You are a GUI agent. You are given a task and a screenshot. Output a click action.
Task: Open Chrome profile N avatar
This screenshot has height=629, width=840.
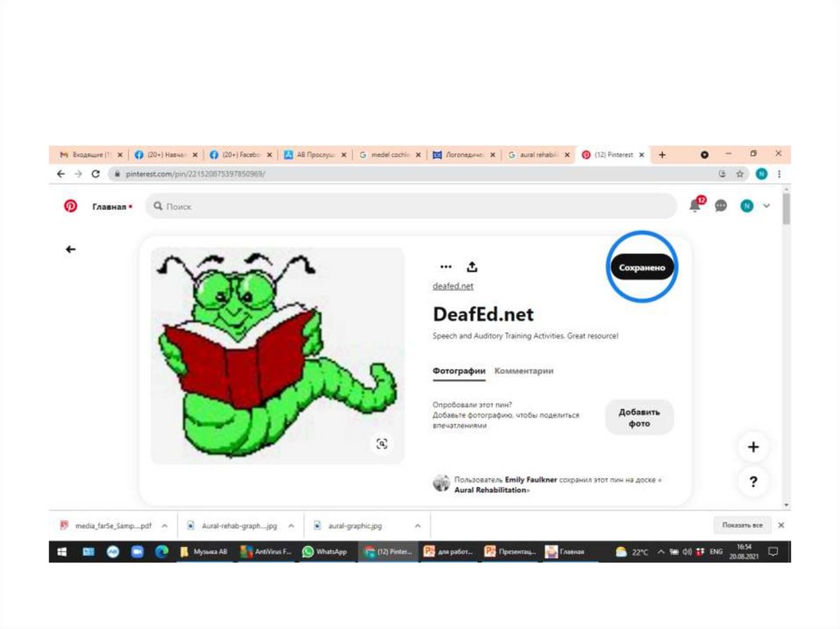pyautogui.click(x=761, y=174)
